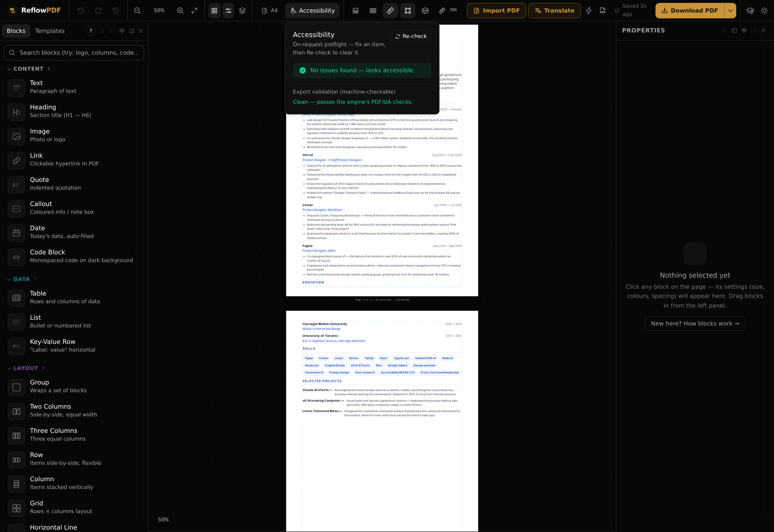Click the table grid icon in toolbar

point(373,10)
